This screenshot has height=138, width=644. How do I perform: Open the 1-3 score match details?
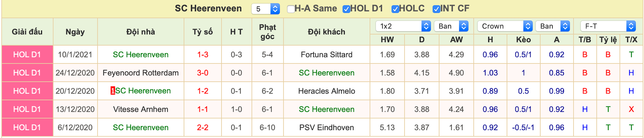pyautogui.click(x=203, y=55)
